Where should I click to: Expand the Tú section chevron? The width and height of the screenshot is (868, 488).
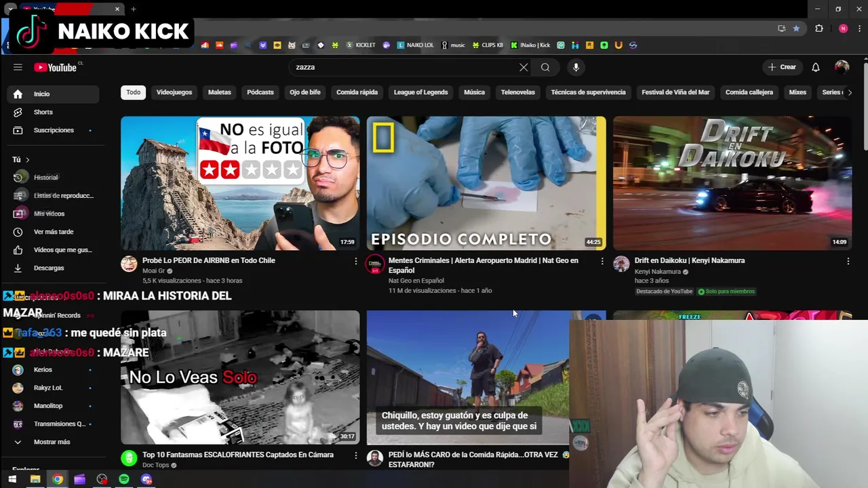pos(27,160)
